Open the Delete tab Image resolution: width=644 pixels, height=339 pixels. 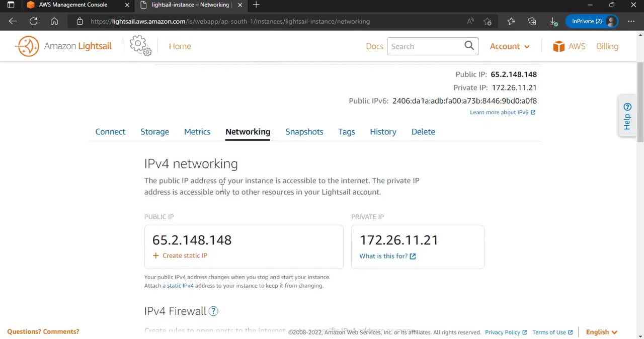[423, 132]
